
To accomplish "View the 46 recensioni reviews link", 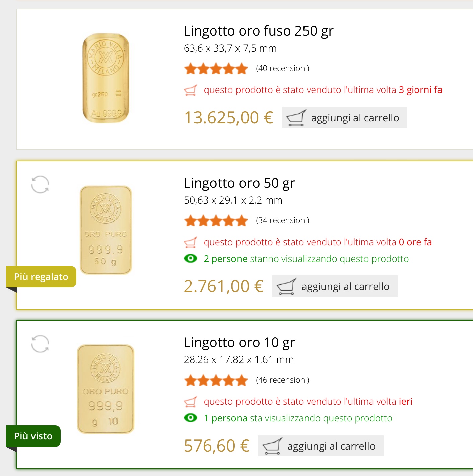I will [x=282, y=380].
